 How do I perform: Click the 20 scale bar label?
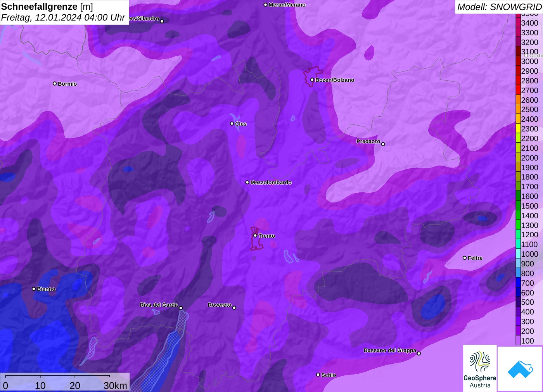pos(75,385)
